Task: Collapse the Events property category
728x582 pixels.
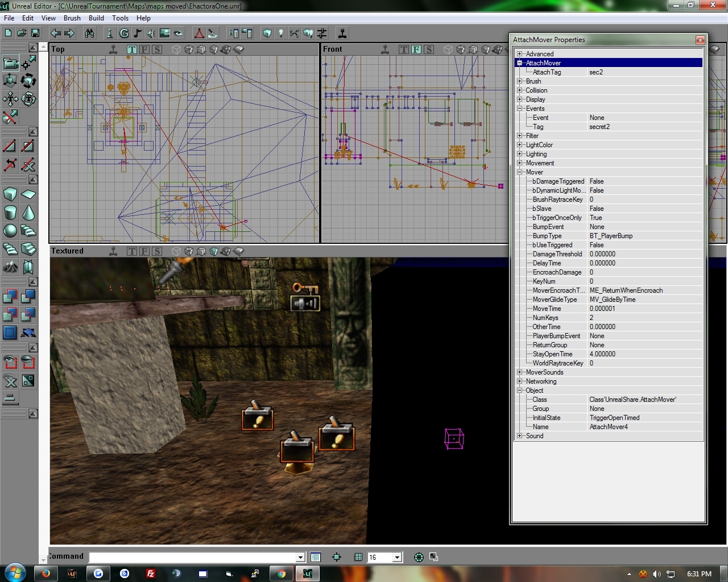Action: (x=519, y=109)
